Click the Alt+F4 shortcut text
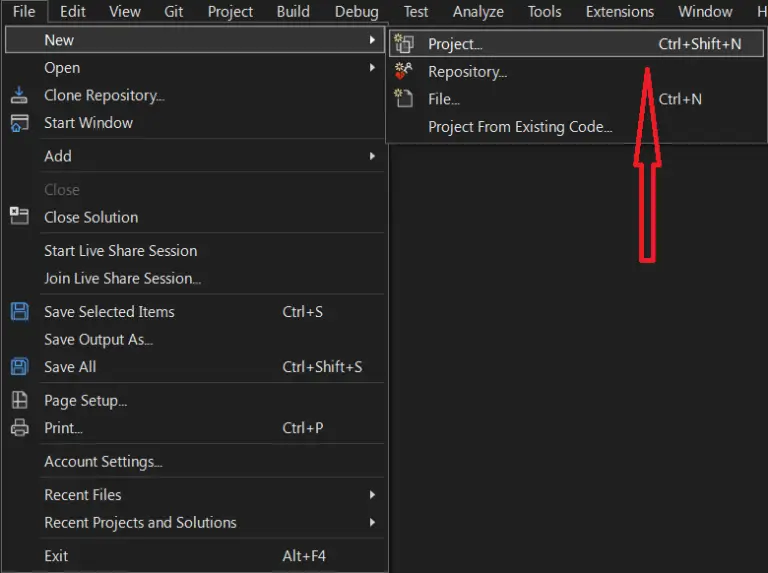This screenshot has width=768, height=573. (304, 556)
